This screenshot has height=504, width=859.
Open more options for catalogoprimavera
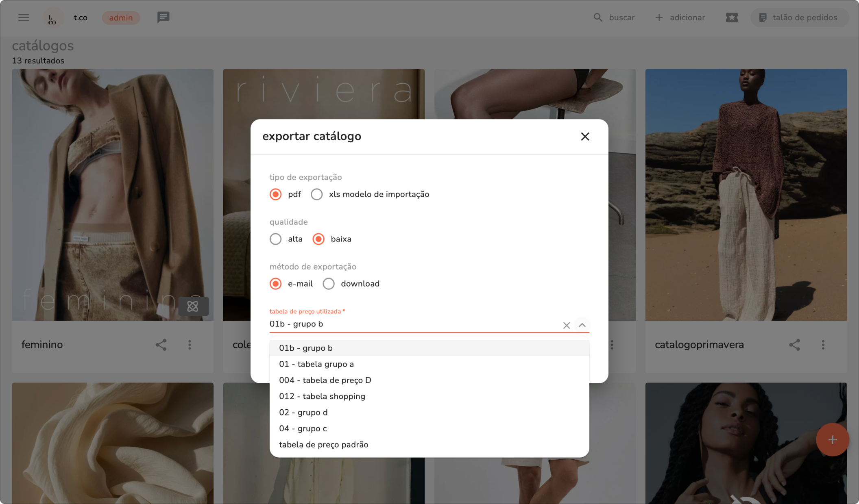pyautogui.click(x=823, y=345)
